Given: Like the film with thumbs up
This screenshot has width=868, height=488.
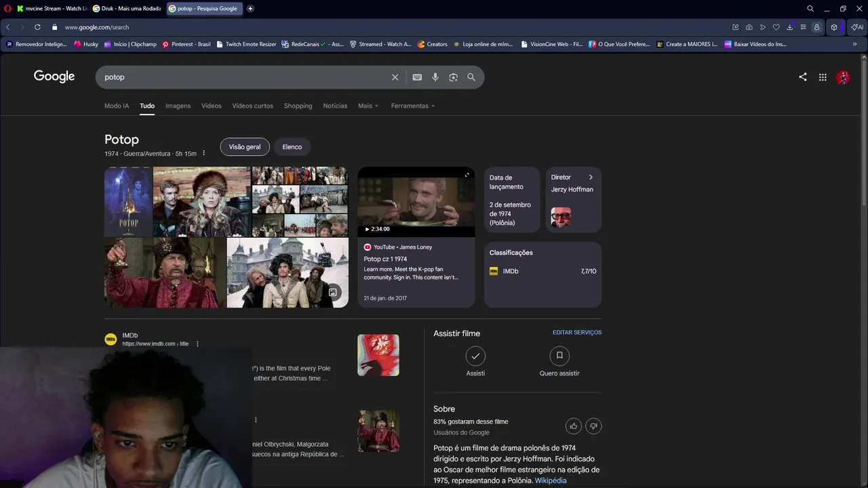Looking at the screenshot, I should pos(574,426).
